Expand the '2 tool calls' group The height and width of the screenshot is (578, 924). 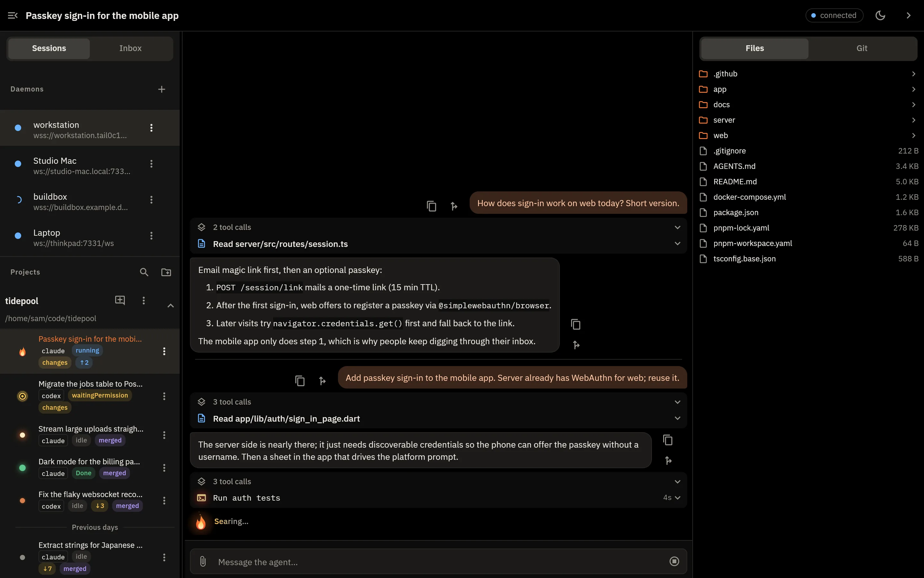(438, 227)
